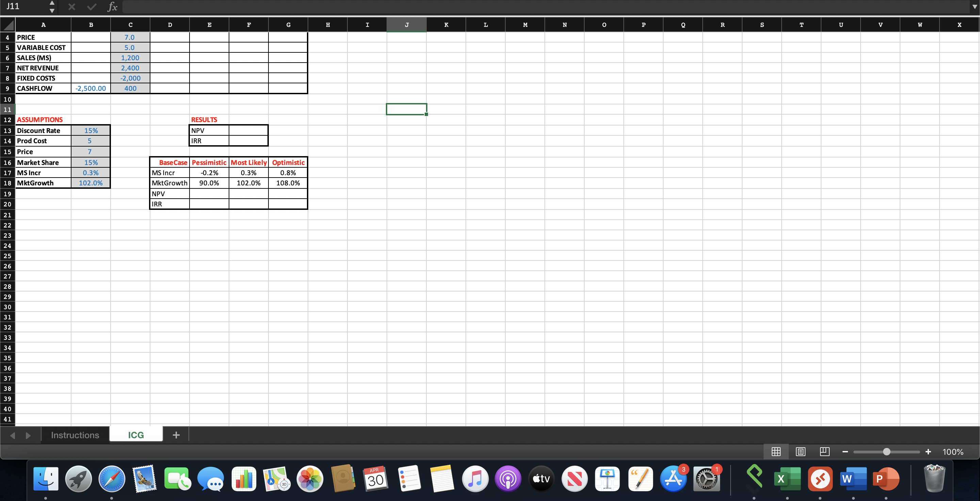Image resolution: width=980 pixels, height=501 pixels.
Task: Click the confirm entry checkmark icon
Action: pyautogui.click(x=91, y=7)
